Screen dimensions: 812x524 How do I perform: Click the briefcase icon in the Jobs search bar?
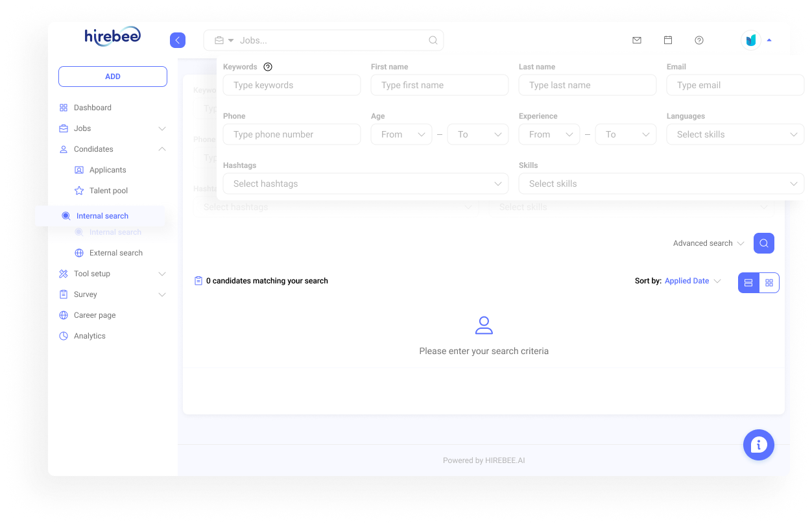pyautogui.click(x=219, y=40)
